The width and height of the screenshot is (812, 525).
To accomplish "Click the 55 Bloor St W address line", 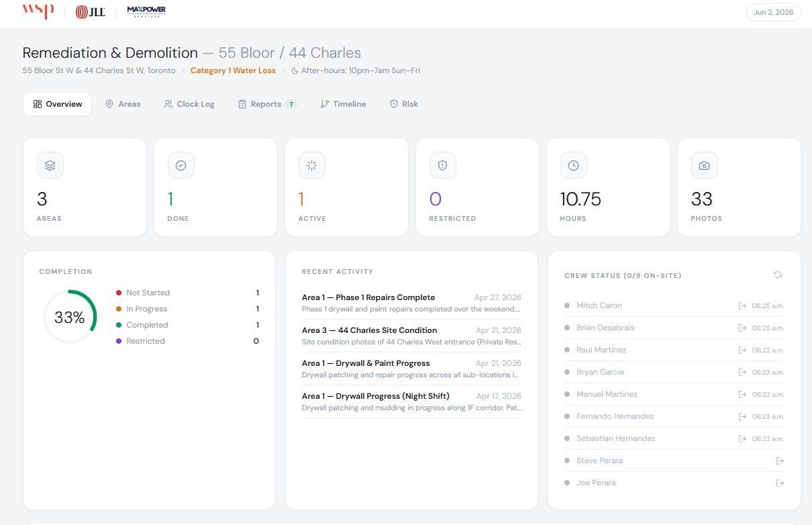I will tap(99, 70).
